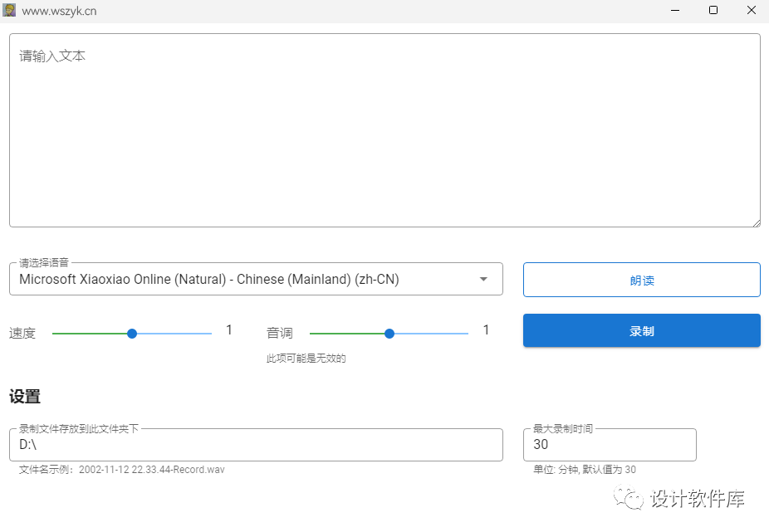
Task: Click the 设置 heading
Action: 25,396
